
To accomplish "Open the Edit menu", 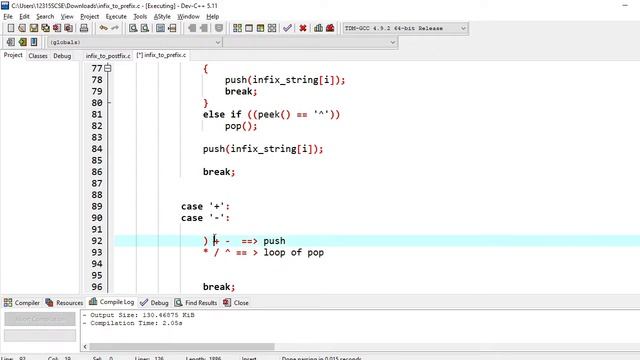I will 24,16.
